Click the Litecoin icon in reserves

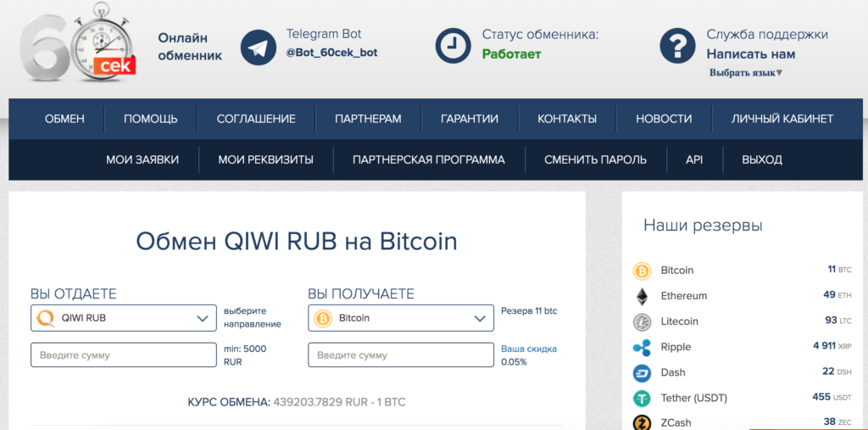642,321
